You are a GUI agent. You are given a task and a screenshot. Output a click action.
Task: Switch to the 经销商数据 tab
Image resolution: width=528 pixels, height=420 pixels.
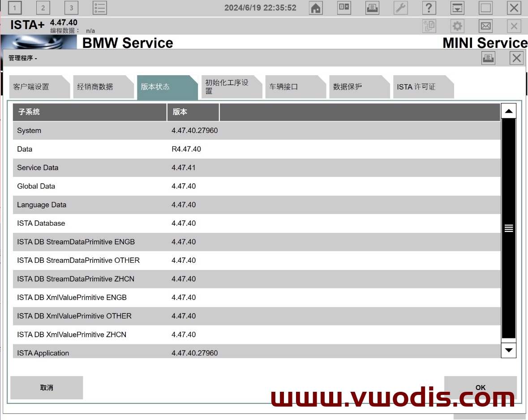pyautogui.click(x=103, y=87)
